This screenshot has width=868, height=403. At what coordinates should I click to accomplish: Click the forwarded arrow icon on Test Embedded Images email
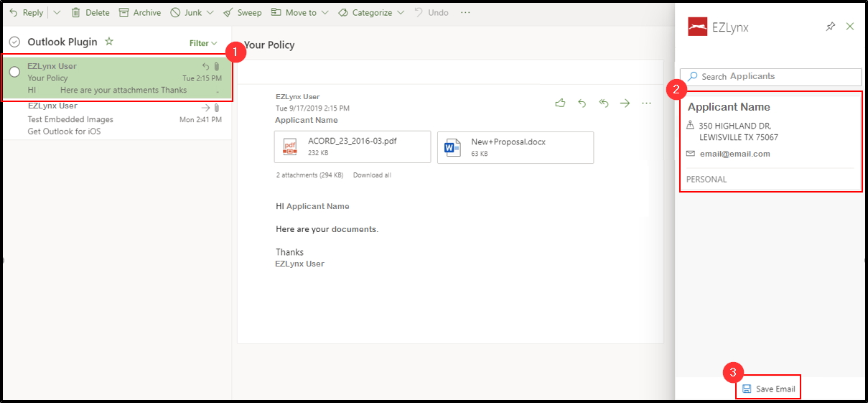[206, 108]
